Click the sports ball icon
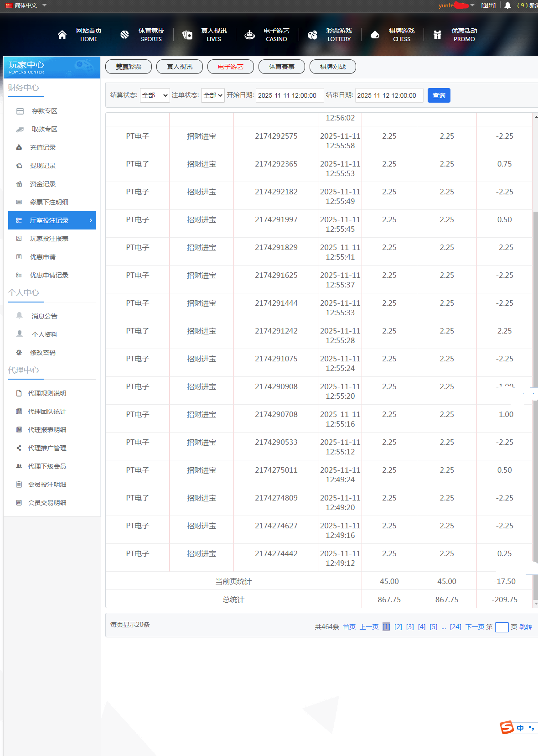This screenshot has width=538, height=756. pos(124,35)
